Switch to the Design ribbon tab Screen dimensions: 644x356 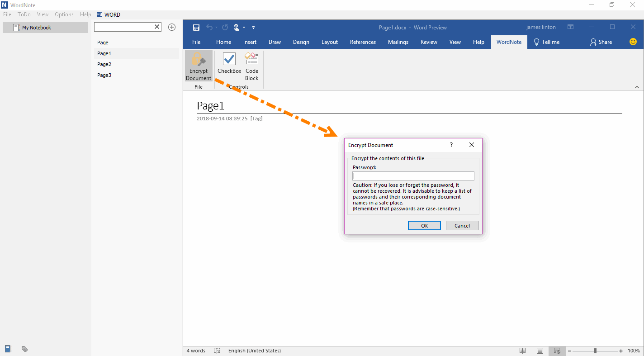point(301,42)
